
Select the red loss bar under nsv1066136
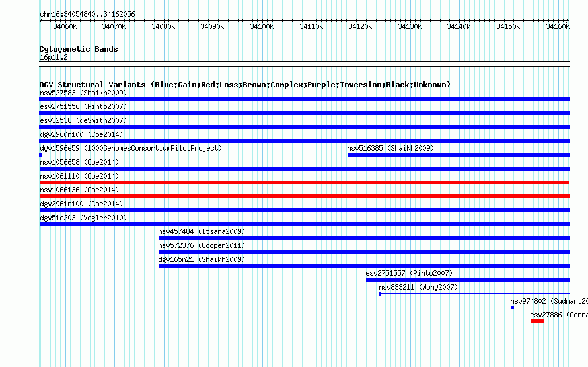(x=304, y=196)
